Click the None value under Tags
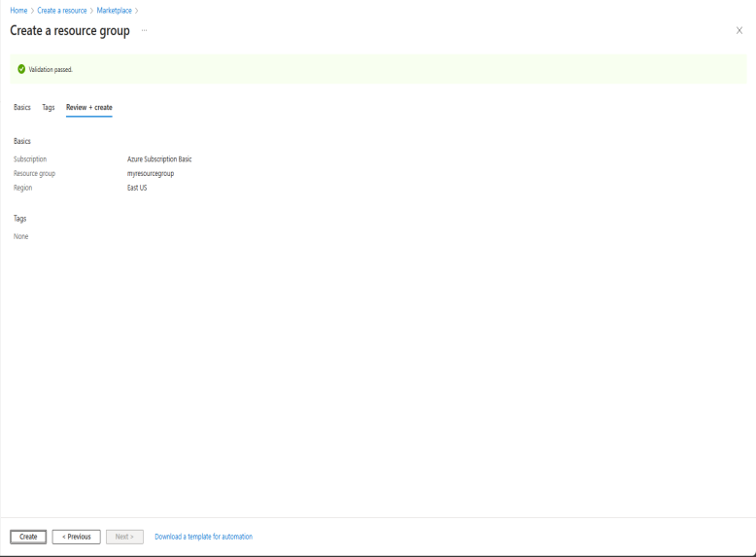 (x=20, y=236)
